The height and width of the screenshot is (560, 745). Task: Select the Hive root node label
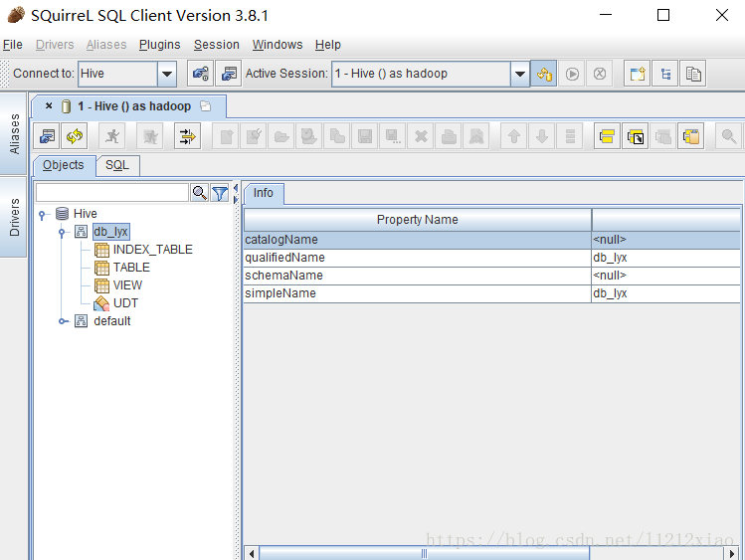pos(86,214)
